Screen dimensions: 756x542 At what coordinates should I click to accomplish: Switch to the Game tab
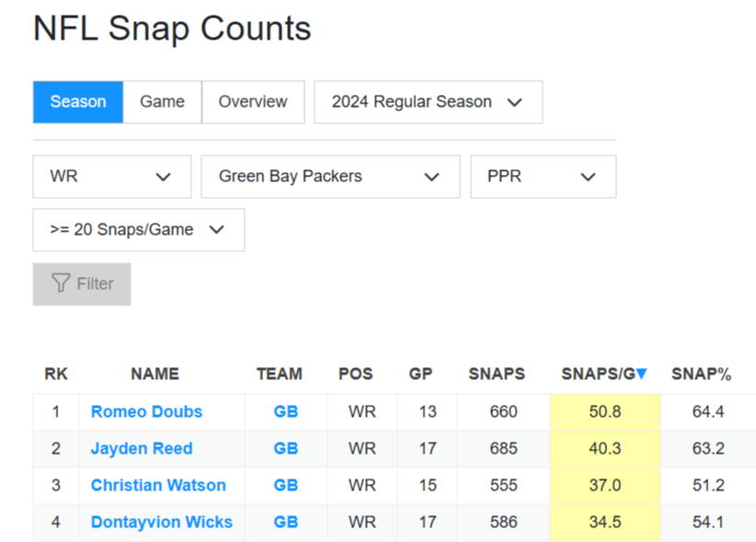[x=162, y=102]
